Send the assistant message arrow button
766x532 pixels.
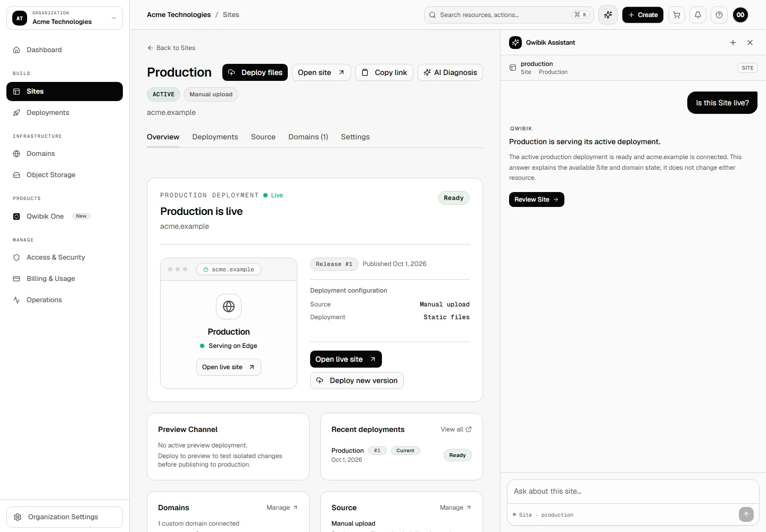pos(746,514)
